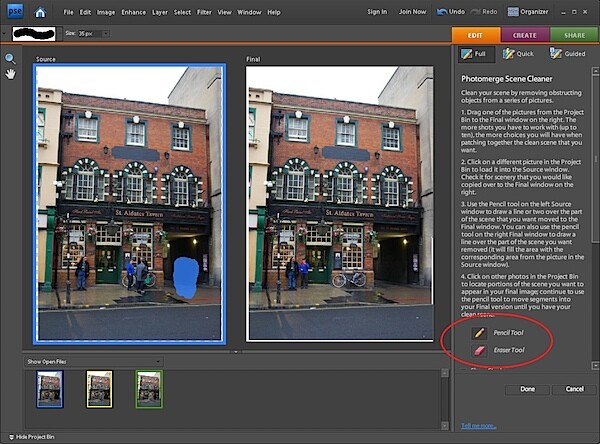Click the PSE application logo

click(15, 11)
